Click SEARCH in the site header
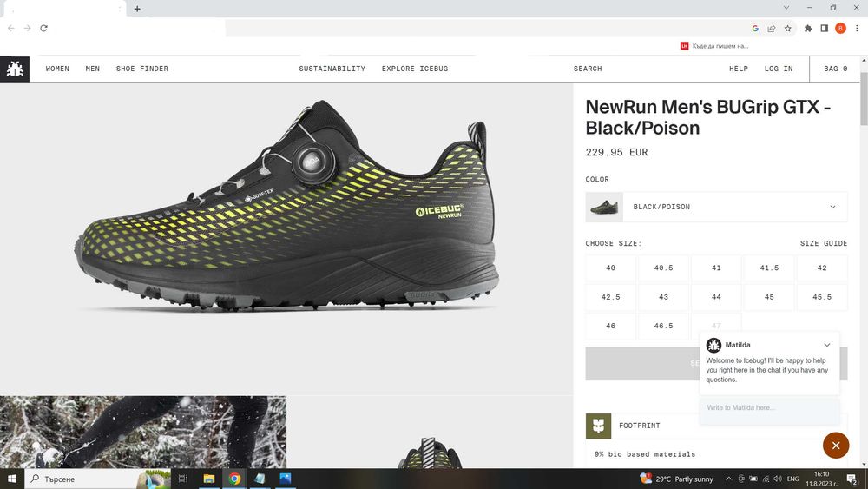The image size is (868, 489). (588, 69)
